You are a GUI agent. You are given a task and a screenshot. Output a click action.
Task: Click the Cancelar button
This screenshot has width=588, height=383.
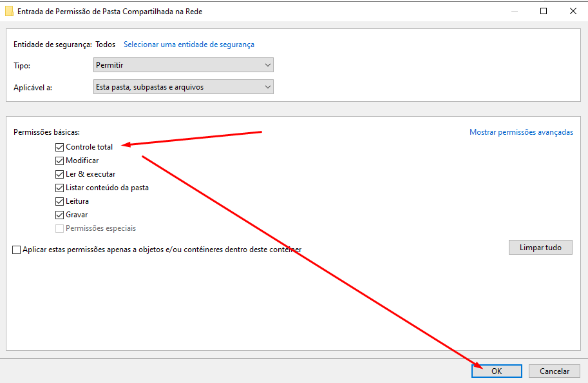pyautogui.click(x=555, y=371)
